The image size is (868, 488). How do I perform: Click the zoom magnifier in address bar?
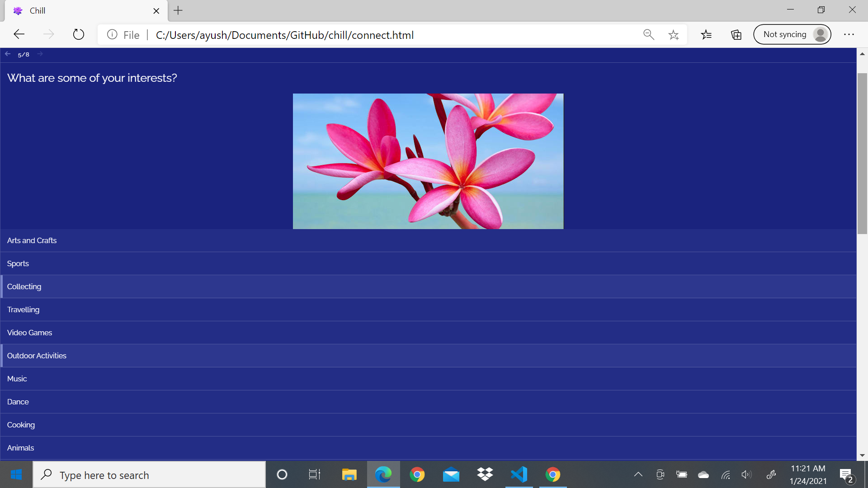point(648,35)
